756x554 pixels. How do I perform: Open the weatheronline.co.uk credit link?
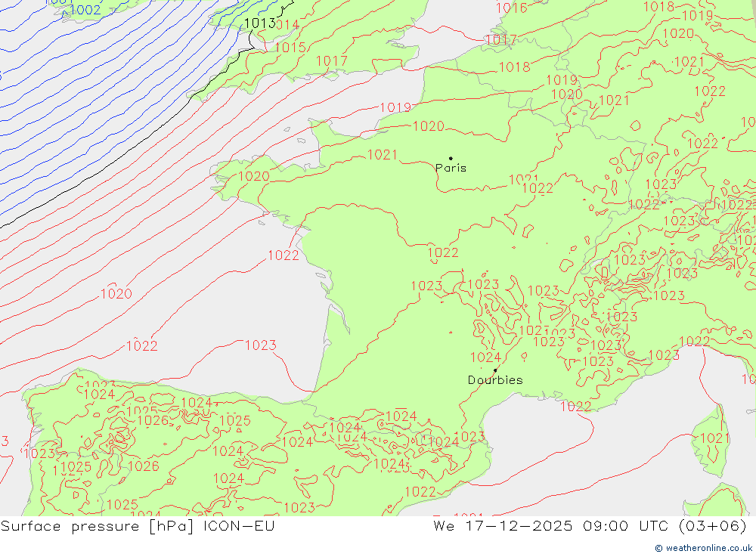point(703,548)
